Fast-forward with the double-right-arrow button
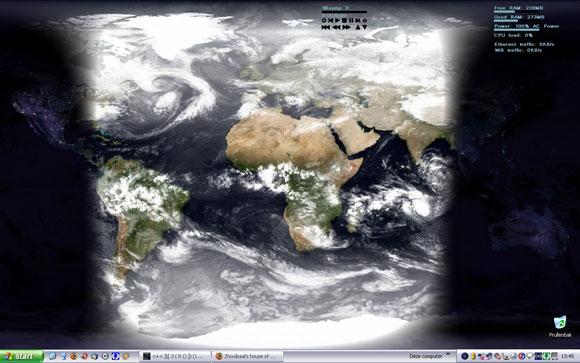The image size is (580, 363). point(346,27)
